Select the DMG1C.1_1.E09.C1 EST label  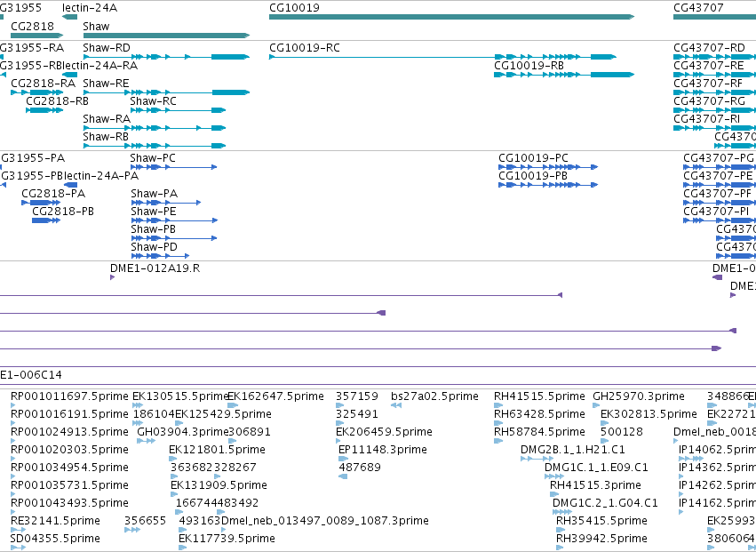click(596, 468)
